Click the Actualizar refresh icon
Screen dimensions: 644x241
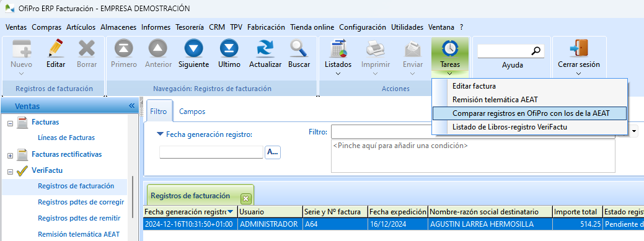click(x=265, y=49)
